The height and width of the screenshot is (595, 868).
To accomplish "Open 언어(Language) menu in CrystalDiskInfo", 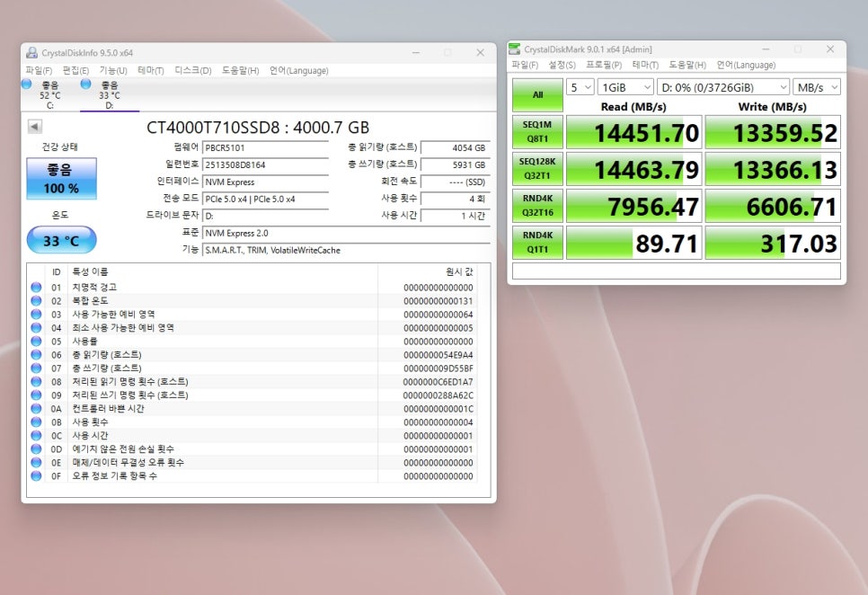I will click(x=299, y=70).
